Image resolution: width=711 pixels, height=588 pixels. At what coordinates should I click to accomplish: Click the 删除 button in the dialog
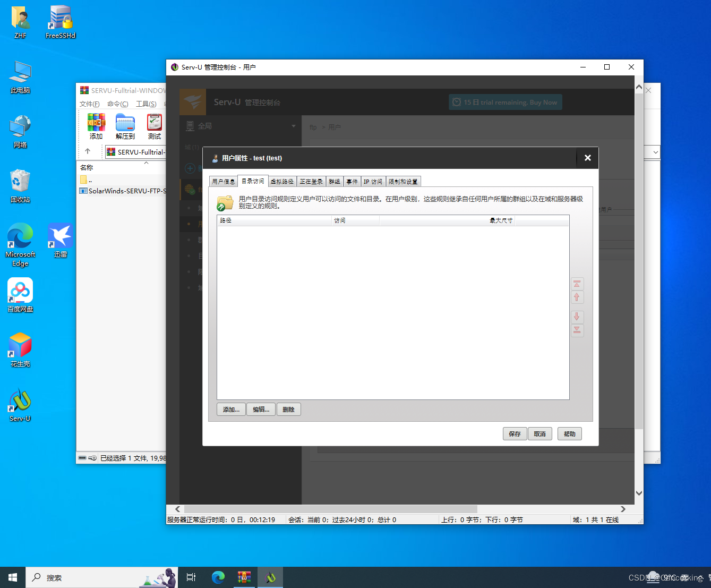[x=289, y=410]
